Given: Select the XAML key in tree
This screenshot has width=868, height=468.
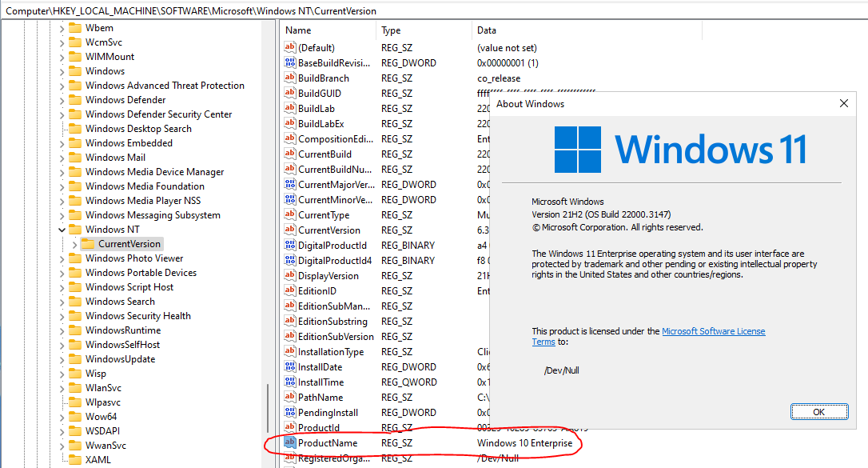Looking at the screenshot, I should click(98, 460).
